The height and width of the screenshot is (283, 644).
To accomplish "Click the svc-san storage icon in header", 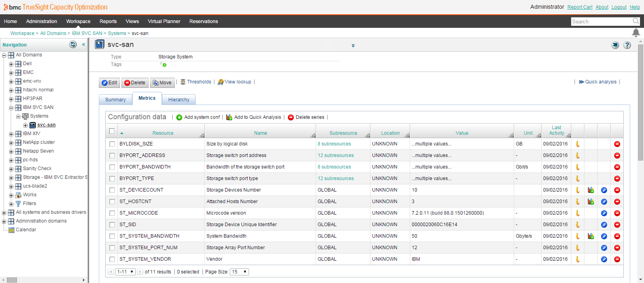I will coord(99,44).
